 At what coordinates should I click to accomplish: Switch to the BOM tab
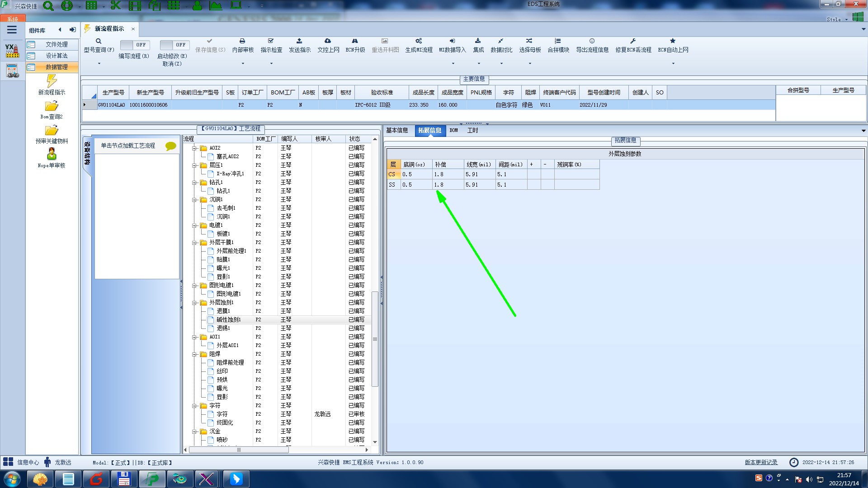tap(453, 131)
